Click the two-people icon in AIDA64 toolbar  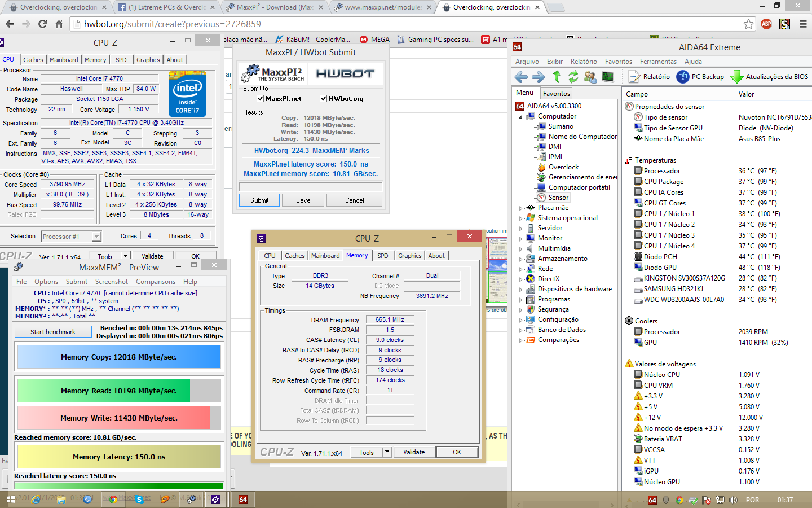click(590, 77)
